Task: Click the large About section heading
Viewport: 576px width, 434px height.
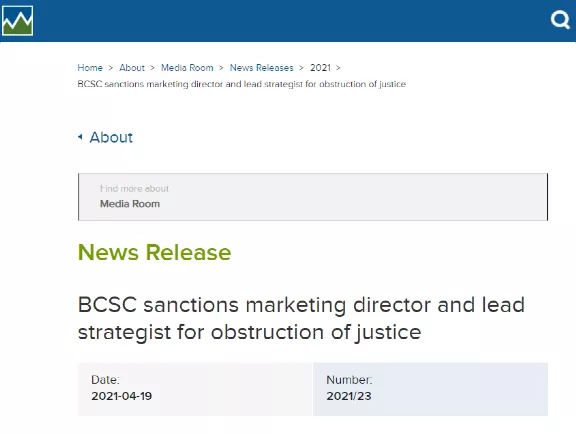Action: click(111, 137)
